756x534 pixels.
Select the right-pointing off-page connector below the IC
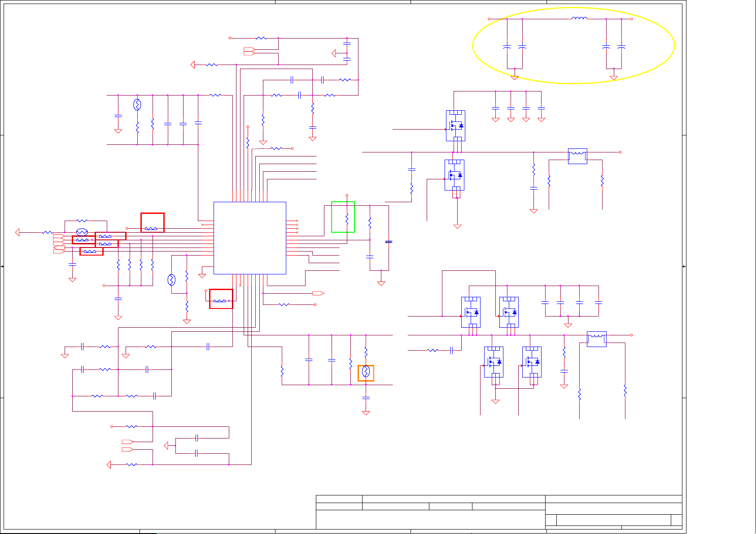[x=318, y=293]
